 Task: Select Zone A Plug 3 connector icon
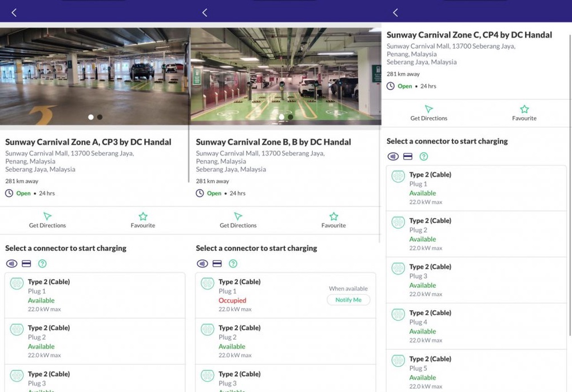pos(17,375)
